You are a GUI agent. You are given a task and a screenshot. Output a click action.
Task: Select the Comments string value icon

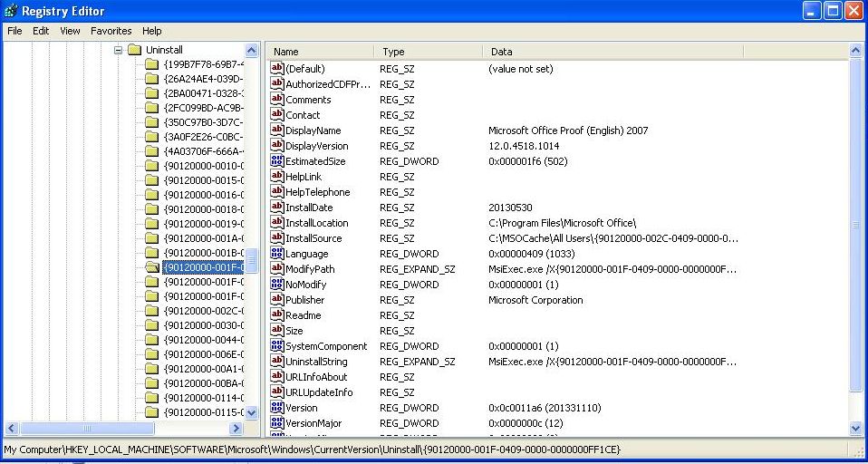tap(276, 100)
